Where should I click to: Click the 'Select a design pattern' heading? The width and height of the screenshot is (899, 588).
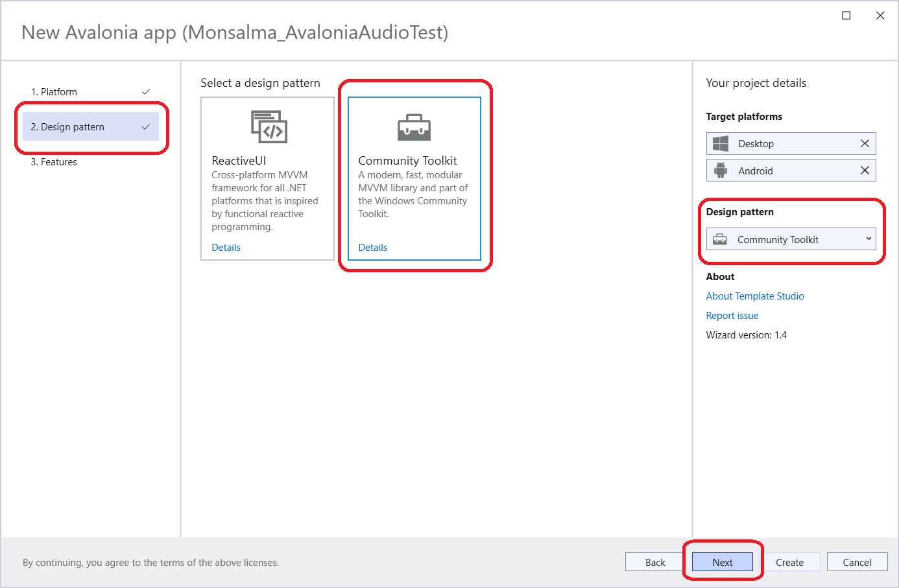tap(260, 83)
